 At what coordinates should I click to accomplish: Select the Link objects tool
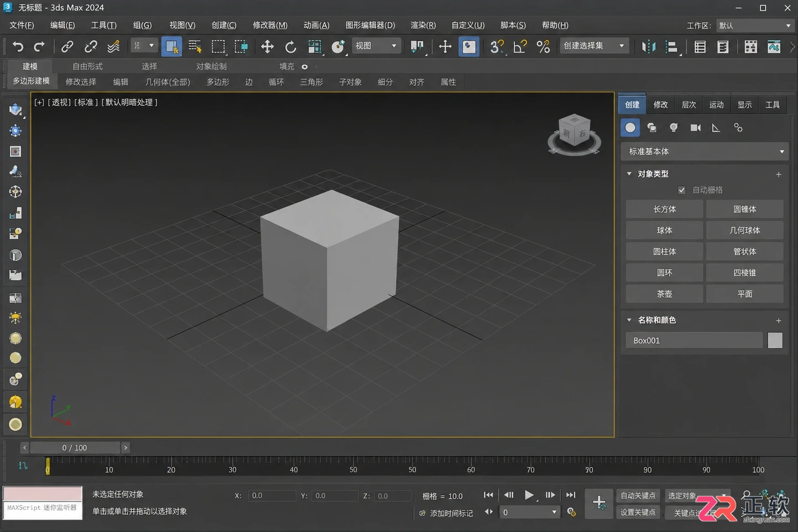[x=67, y=47]
